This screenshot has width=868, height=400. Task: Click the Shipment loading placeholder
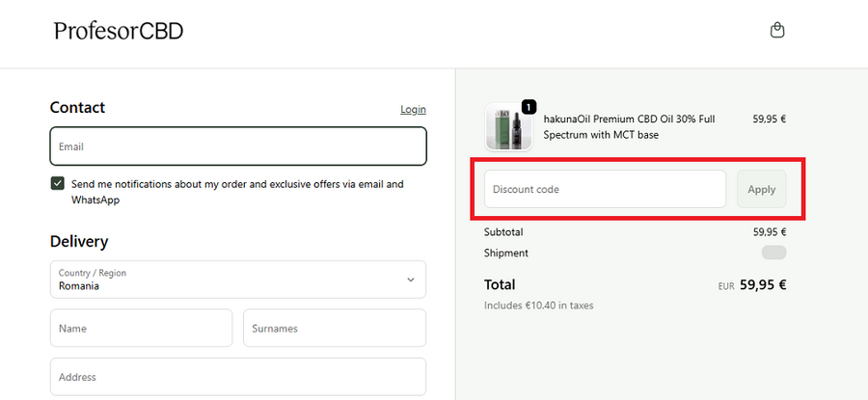[773, 253]
